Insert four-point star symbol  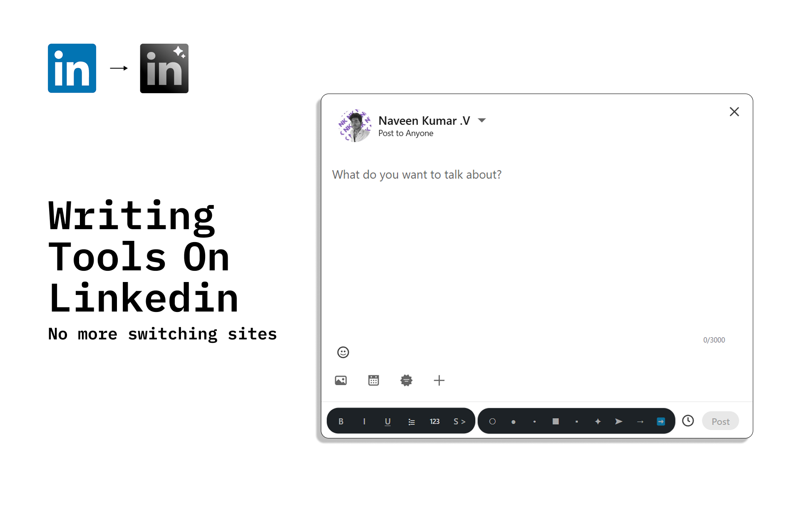click(x=598, y=421)
